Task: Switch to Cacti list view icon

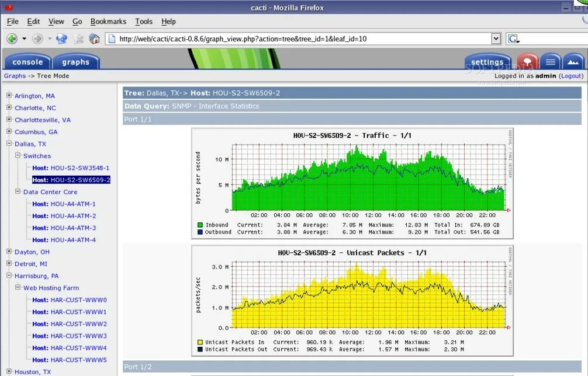Action: point(551,61)
